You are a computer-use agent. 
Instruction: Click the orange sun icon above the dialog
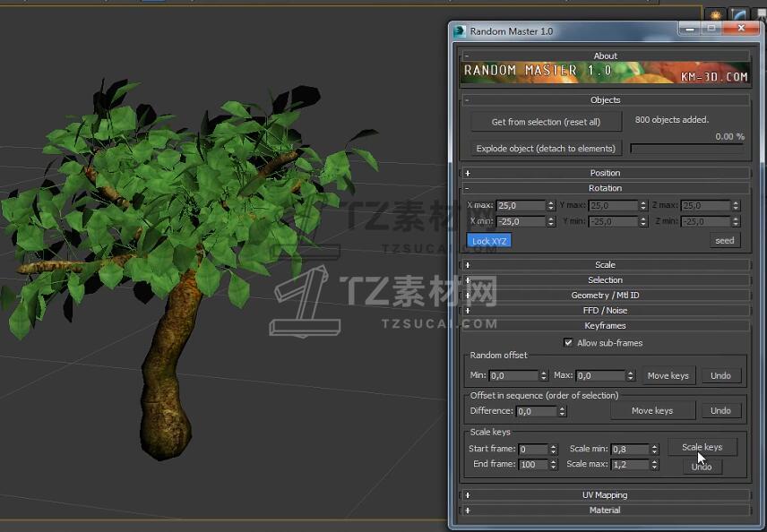(x=716, y=15)
